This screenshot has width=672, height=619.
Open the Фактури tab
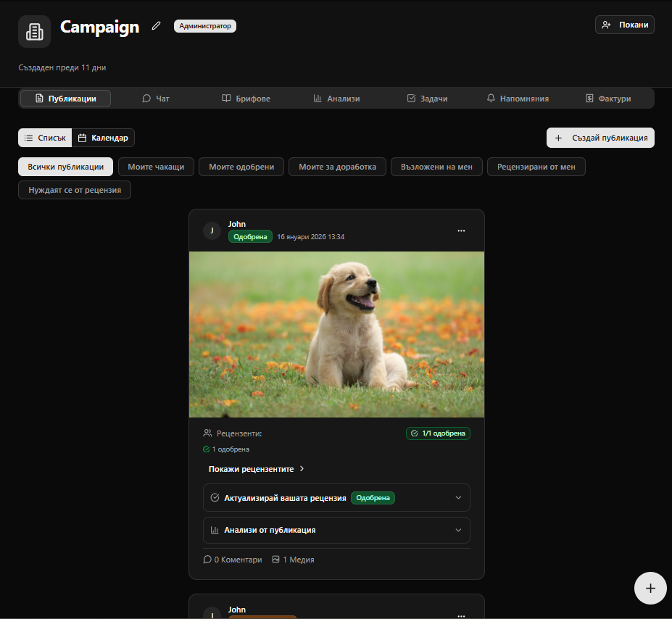point(608,99)
